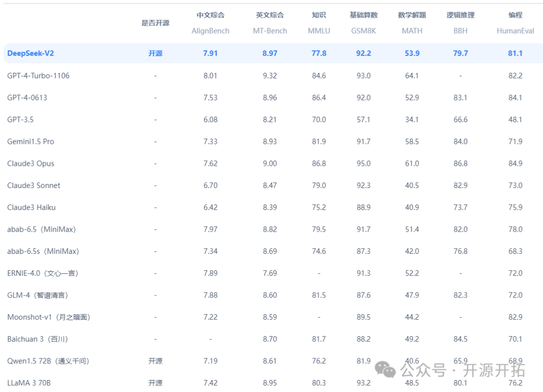543x392 pixels.
Task: Click the abab-6.5 (MiniMax) model name
Action: coord(42,229)
